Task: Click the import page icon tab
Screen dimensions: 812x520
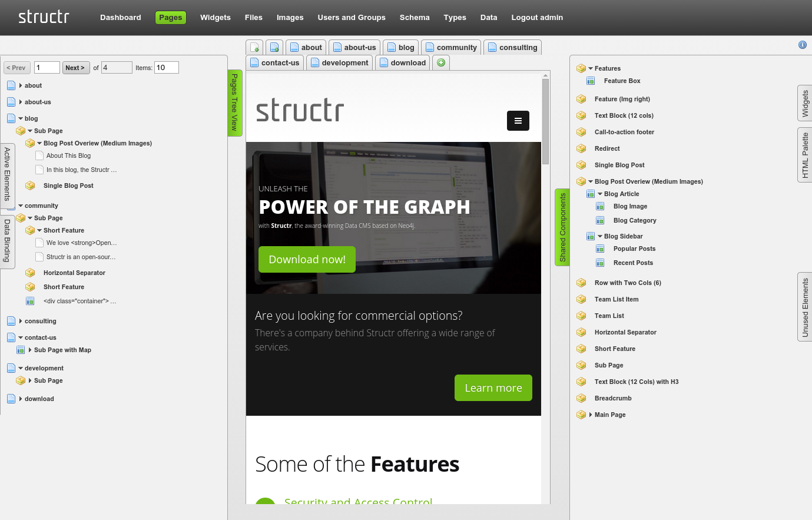Action: pyautogui.click(x=274, y=48)
